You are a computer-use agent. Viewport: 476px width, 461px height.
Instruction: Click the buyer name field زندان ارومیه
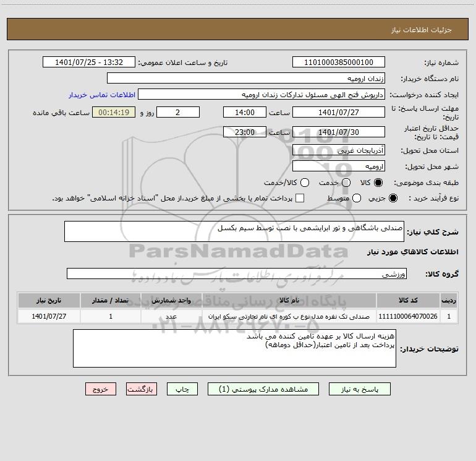click(246, 78)
